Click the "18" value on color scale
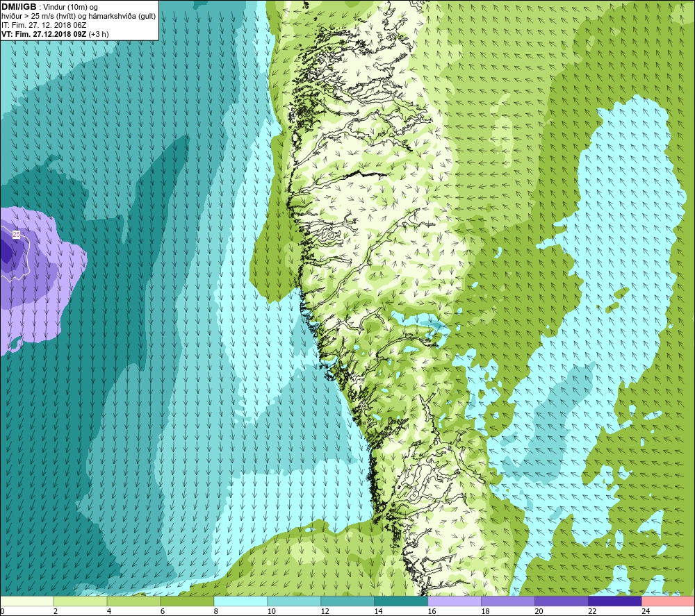 coord(485,611)
